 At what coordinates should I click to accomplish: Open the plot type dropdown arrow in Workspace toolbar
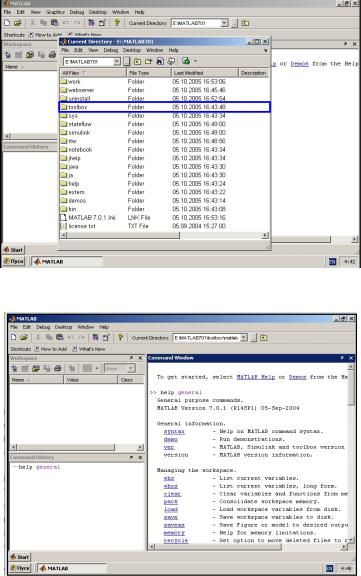tap(97, 368)
